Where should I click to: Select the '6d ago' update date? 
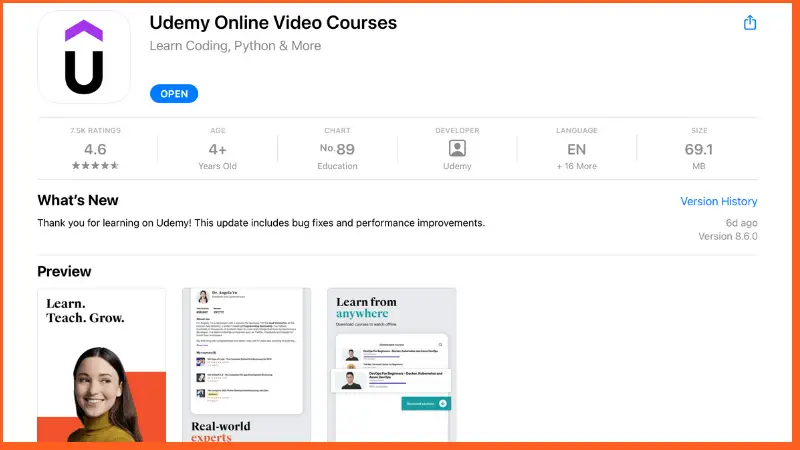coord(741,223)
